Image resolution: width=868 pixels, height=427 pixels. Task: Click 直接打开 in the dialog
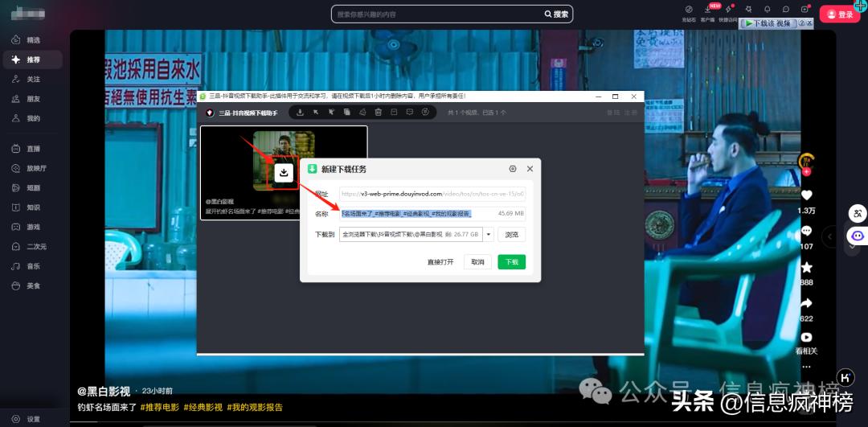point(440,262)
